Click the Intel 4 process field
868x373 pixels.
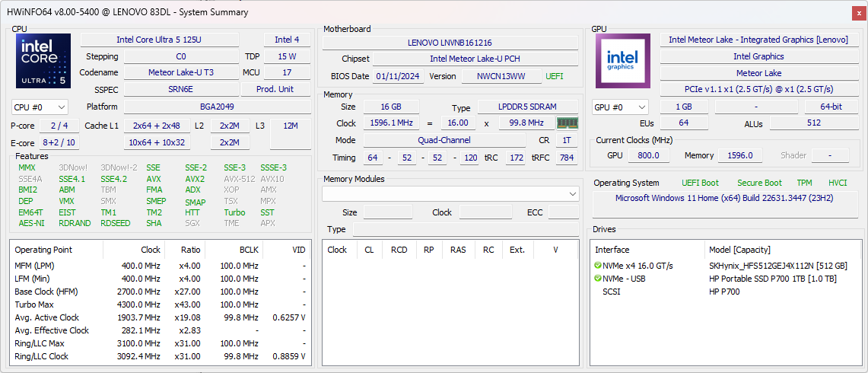pos(287,40)
